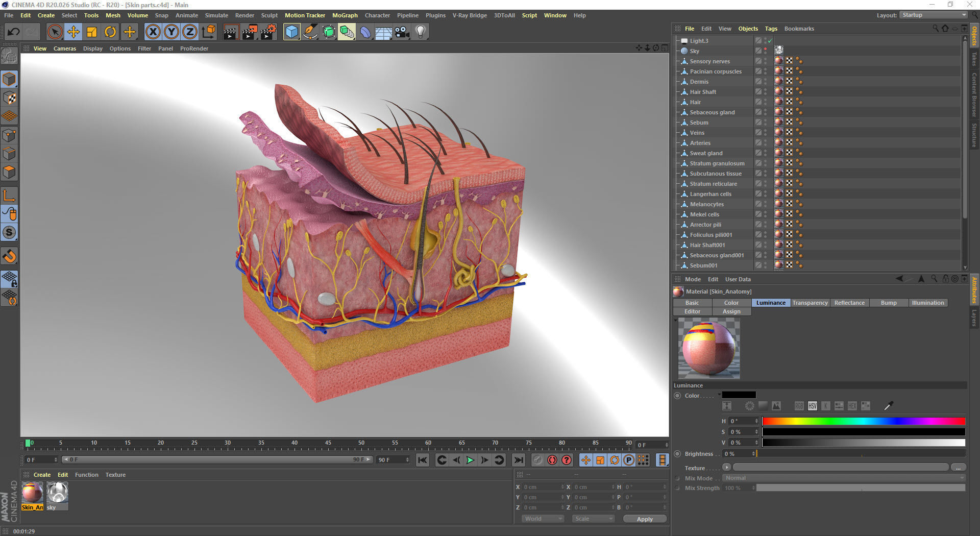Image resolution: width=980 pixels, height=536 pixels.
Task: Collapse the material preview triangle
Action: (675, 321)
